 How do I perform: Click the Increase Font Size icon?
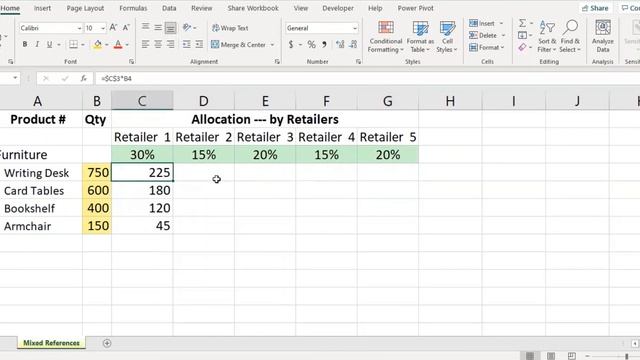113,28
